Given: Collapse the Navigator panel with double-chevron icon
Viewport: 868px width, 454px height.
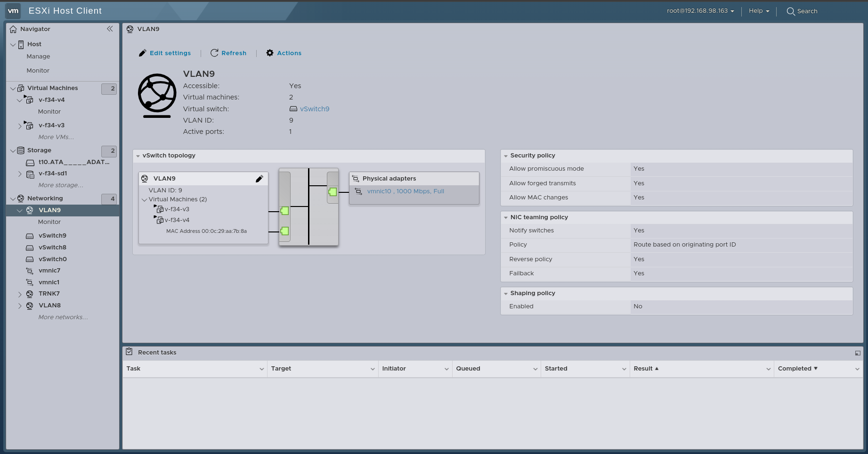Looking at the screenshot, I should (110, 29).
